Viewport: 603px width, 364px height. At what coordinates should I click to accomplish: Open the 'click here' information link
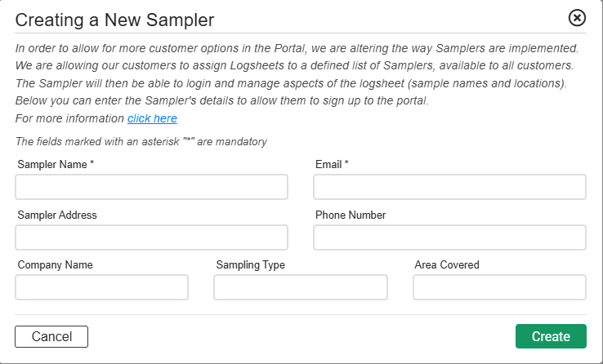[x=152, y=118]
